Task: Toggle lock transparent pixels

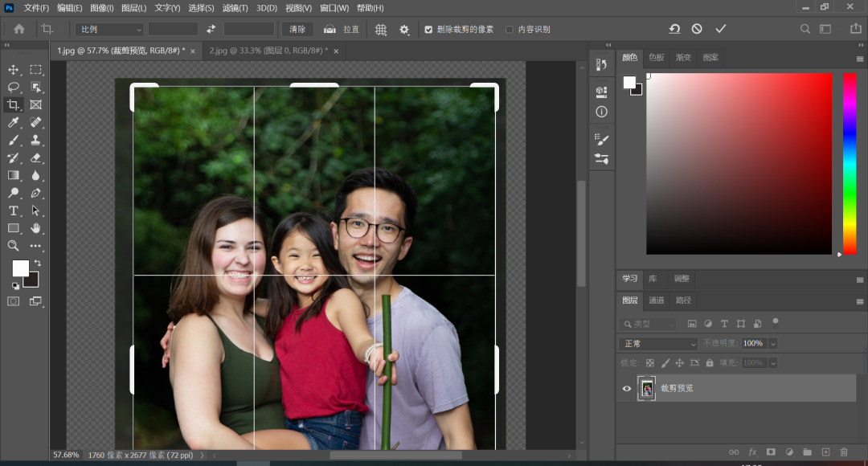Action: click(x=650, y=363)
